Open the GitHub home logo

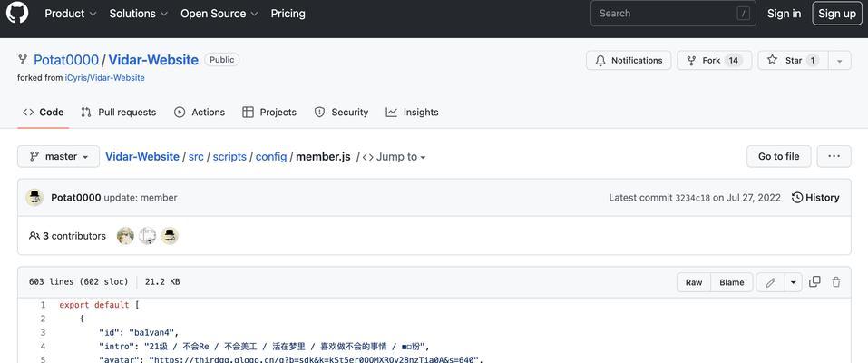(x=16, y=12)
